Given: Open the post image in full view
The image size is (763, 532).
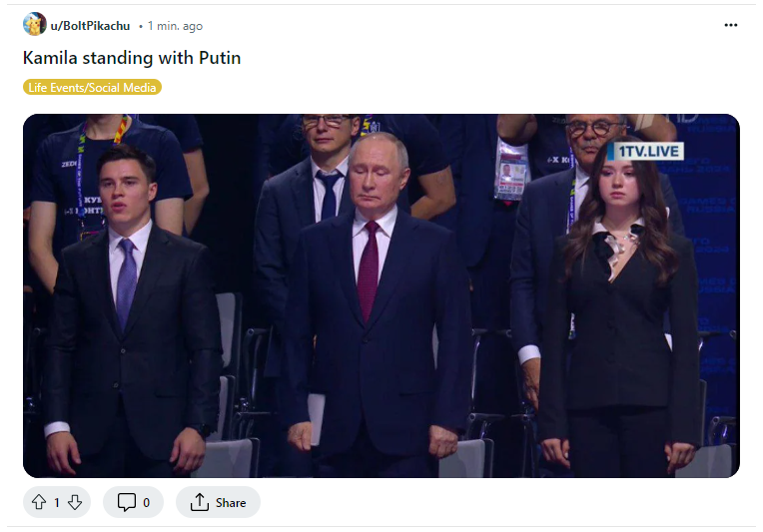Looking at the screenshot, I should 381,295.
